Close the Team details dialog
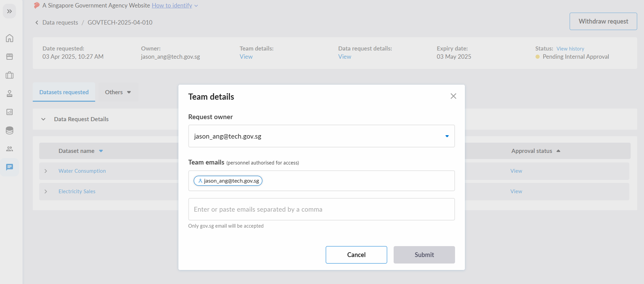 453,96
